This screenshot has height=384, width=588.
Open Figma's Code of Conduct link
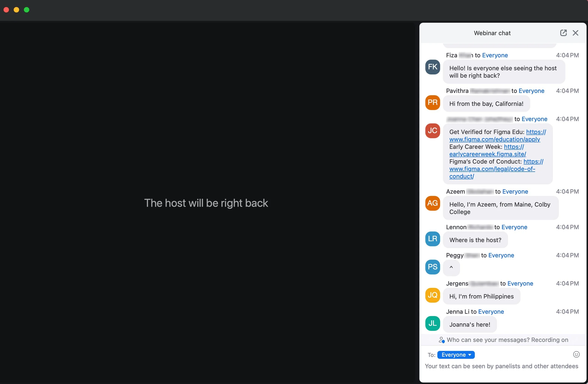tap(492, 169)
